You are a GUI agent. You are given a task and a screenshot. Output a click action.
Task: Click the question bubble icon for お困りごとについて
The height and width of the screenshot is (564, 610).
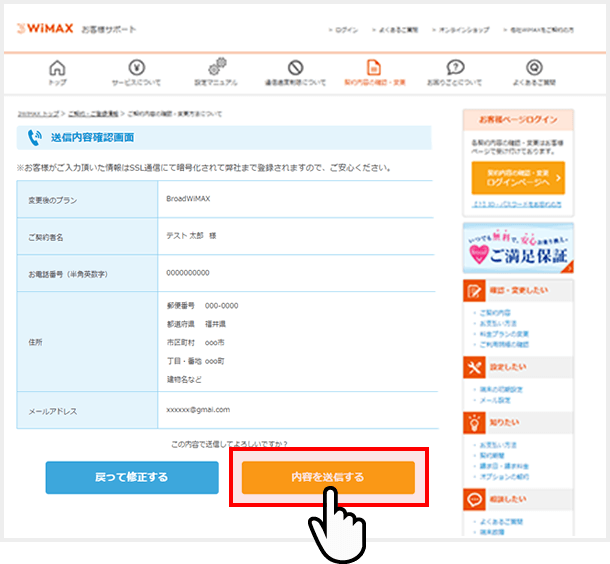455,69
